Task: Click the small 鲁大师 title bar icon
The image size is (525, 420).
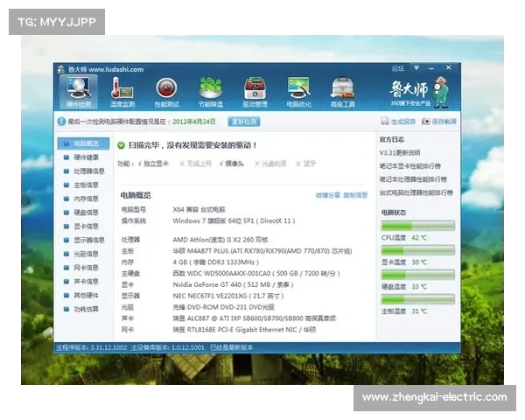Action: [x=61, y=69]
